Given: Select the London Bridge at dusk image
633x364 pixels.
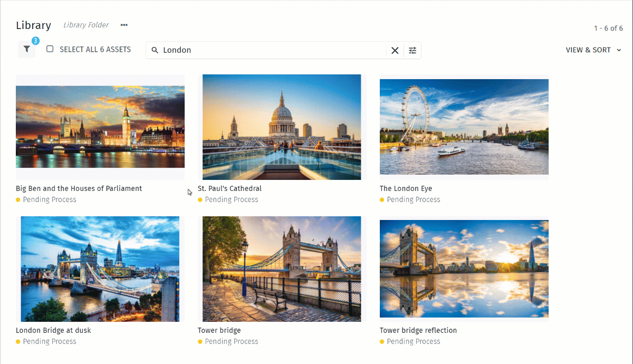Looking at the screenshot, I should coord(100,269).
